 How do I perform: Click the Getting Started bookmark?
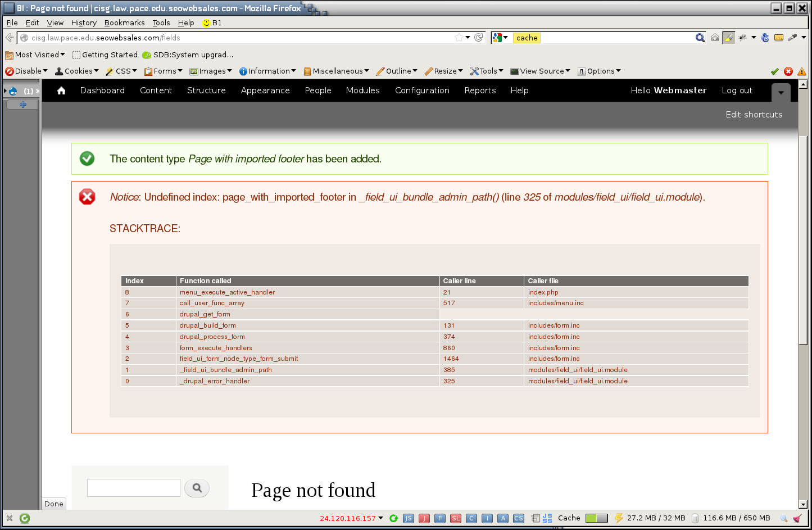pyautogui.click(x=105, y=55)
